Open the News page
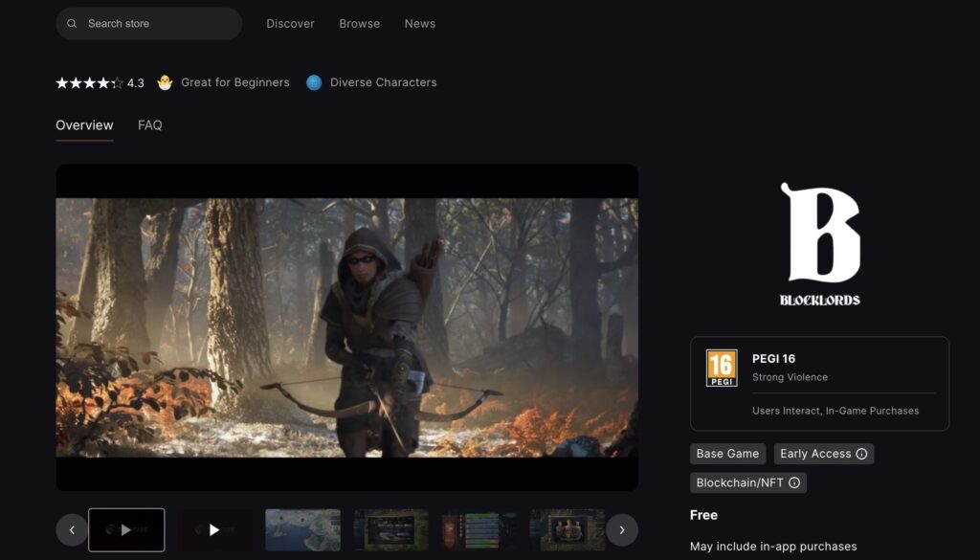This screenshot has height=560, width=980. coord(420,24)
